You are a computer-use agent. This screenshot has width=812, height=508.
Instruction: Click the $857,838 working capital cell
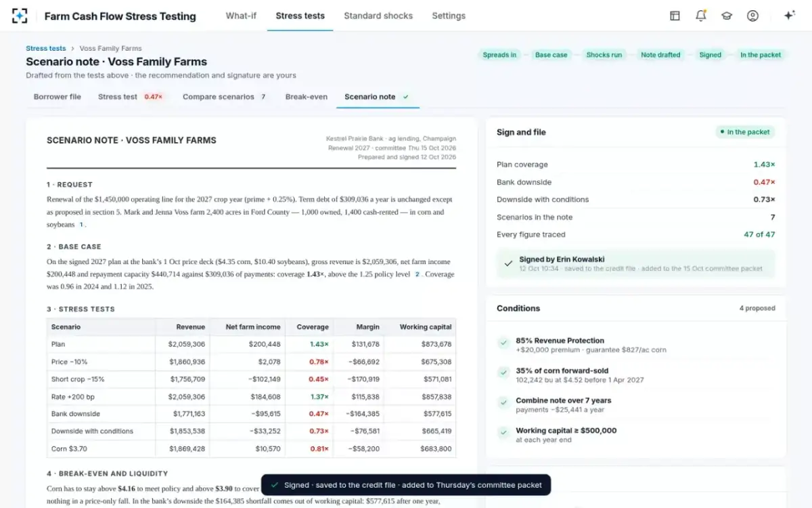click(x=436, y=397)
